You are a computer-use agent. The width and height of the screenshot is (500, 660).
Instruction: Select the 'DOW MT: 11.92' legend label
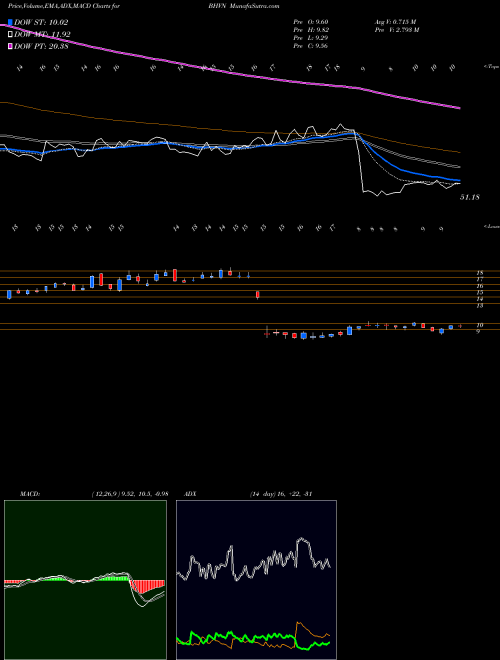point(43,35)
